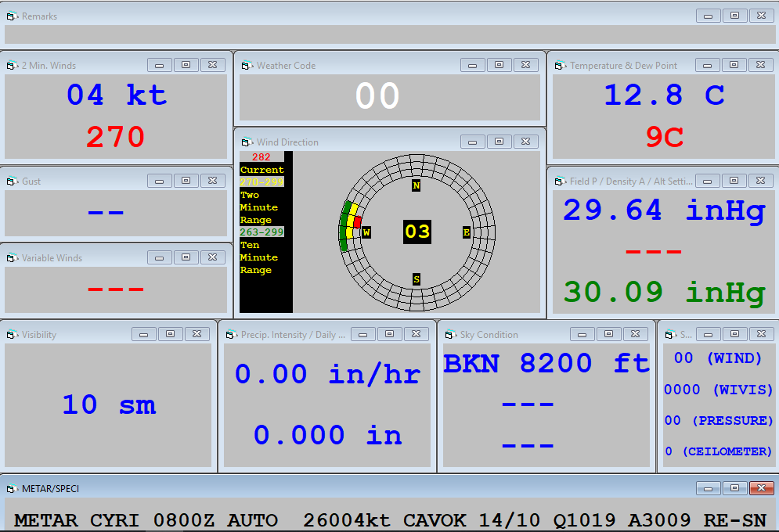Click the 0.000 in daily precipitation value
This screenshot has height=532, width=779.
(327, 435)
